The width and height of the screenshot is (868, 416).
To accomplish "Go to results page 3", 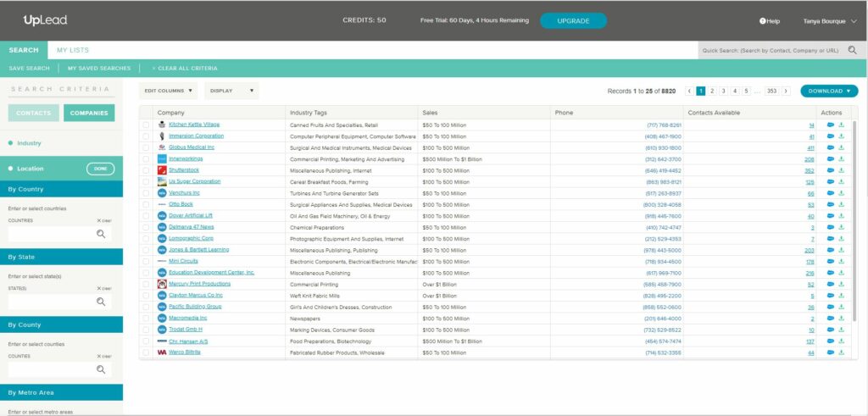I will pyautogui.click(x=723, y=91).
